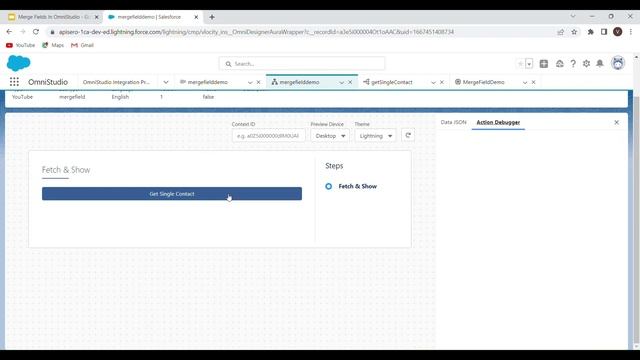
Task: Close the MergeFieldDemo workspace tab
Action: [x=533, y=82]
